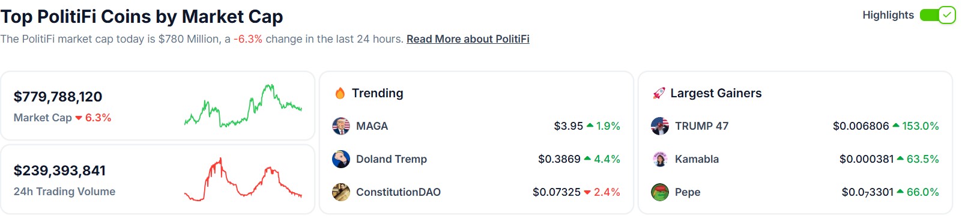Open the Read More about PolitiFi link

tap(468, 39)
